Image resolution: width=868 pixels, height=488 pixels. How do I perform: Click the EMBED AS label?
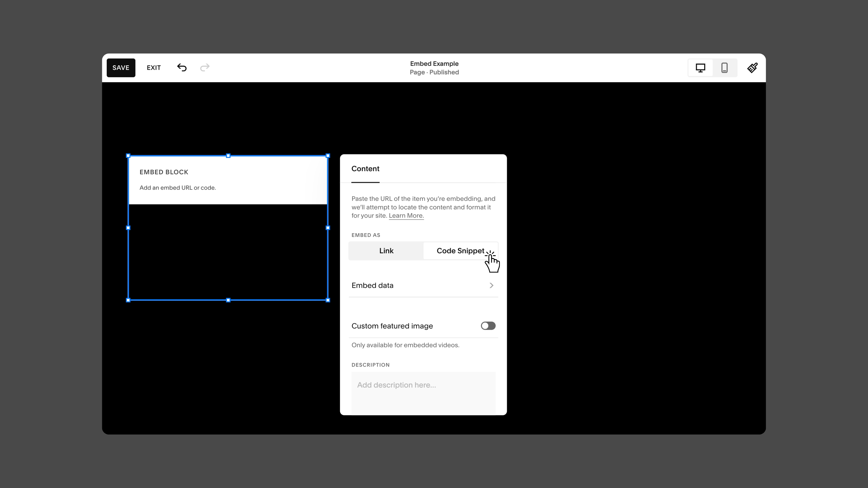[365, 235]
